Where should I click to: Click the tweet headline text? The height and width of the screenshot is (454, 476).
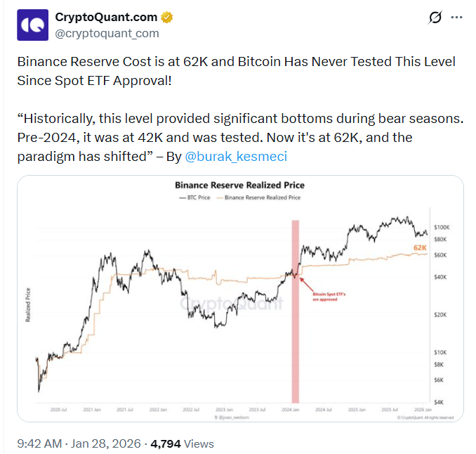coord(236,70)
